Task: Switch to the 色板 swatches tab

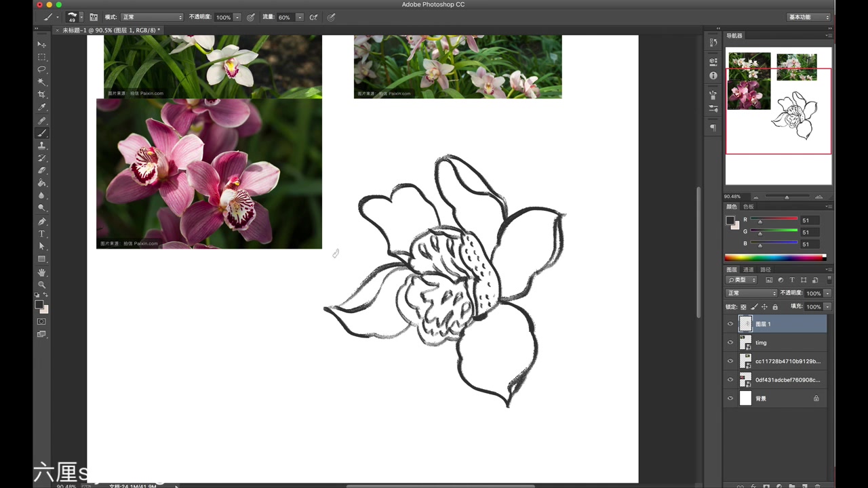Action: pyautogui.click(x=748, y=207)
